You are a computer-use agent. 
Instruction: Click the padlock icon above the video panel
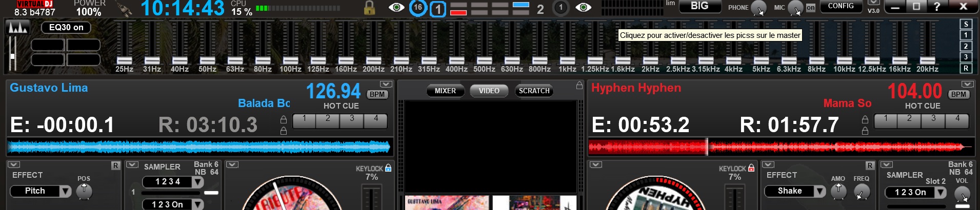579,86
